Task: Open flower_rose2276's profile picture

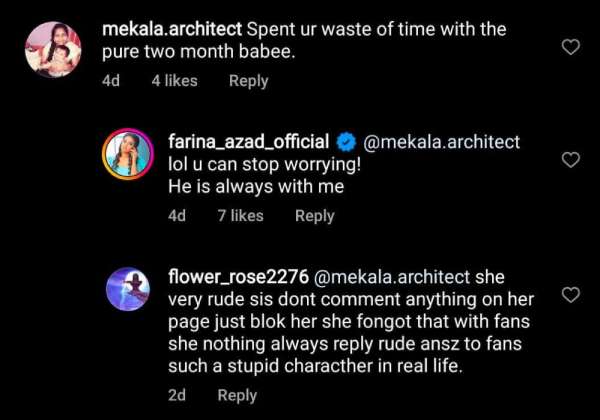Action: click(x=129, y=288)
